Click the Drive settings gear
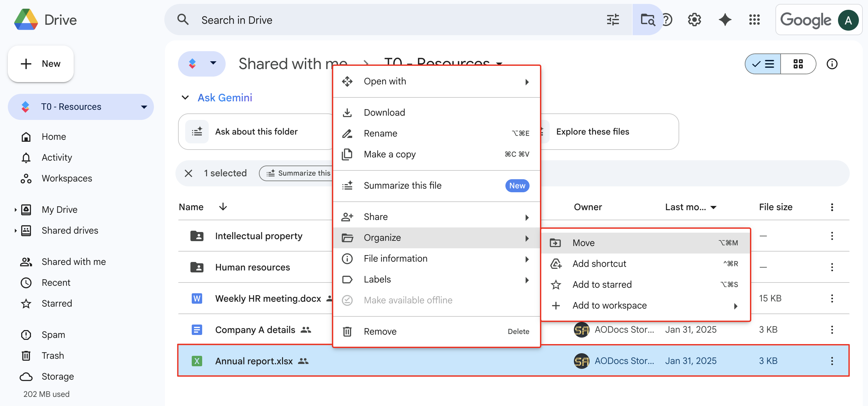Viewport: 868px width, 406px height. tap(694, 20)
